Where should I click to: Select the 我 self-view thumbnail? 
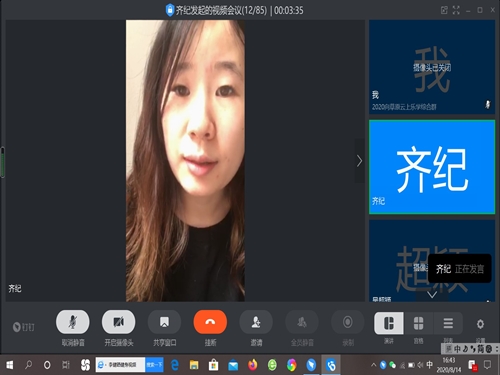point(432,67)
